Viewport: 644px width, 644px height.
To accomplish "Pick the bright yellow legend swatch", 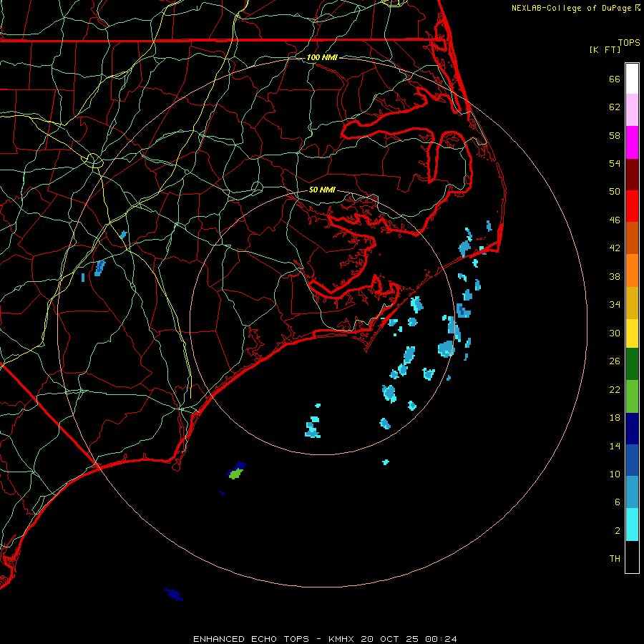I will click(x=632, y=333).
